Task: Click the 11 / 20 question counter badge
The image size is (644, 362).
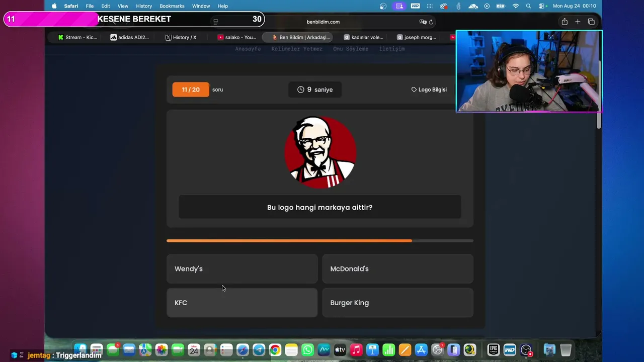Action: coord(191,89)
